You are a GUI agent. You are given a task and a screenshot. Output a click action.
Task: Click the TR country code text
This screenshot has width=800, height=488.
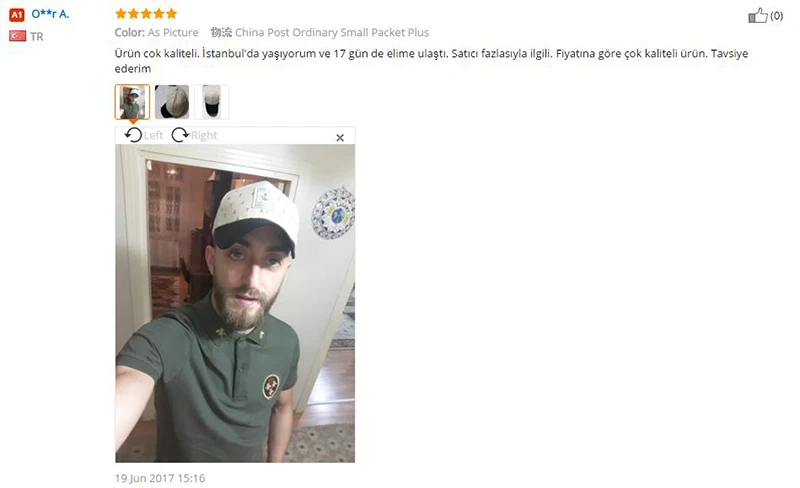click(37, 37)
